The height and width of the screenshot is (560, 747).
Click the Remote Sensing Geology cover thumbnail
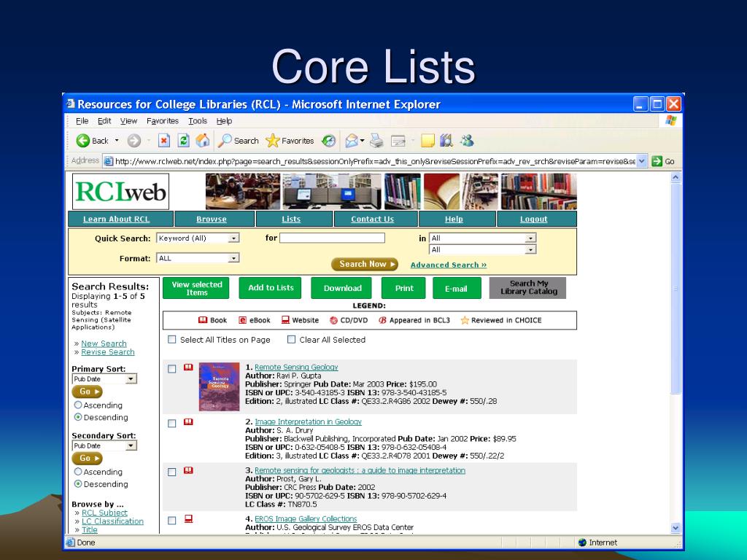[x=219, y=386]
